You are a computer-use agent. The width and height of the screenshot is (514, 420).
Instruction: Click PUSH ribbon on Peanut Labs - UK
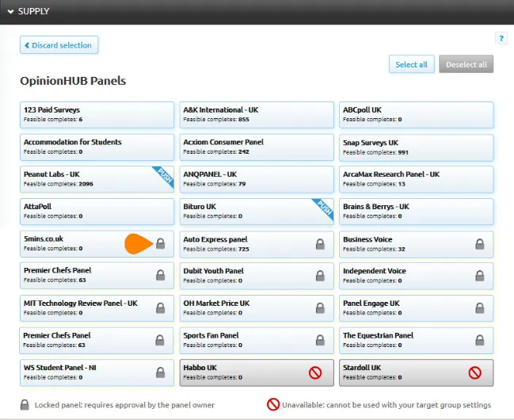point(165,176)
